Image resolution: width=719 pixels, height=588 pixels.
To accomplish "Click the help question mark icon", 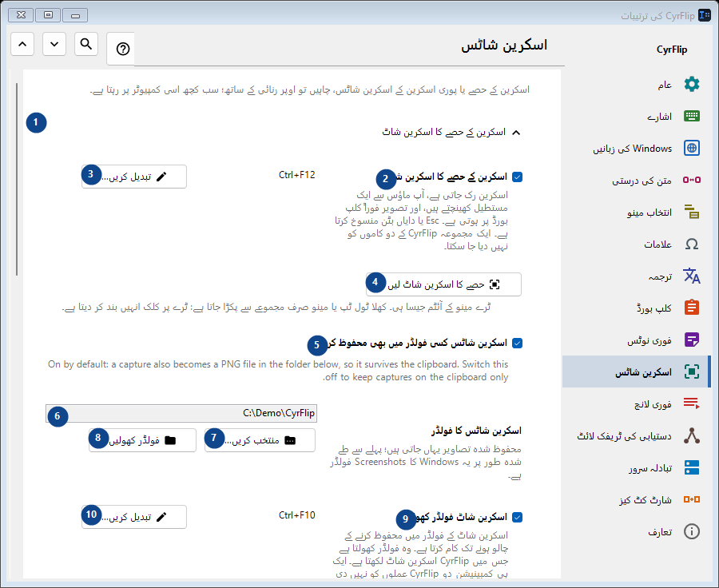I will point(123,49).
